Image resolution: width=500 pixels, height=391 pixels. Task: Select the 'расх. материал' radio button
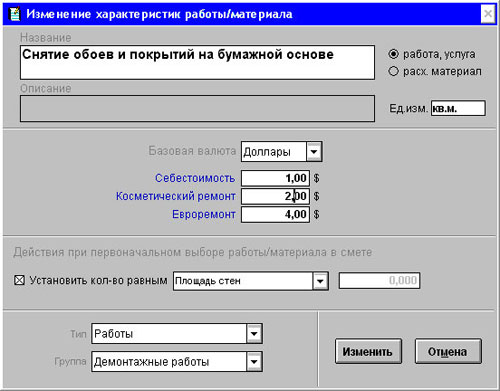tap(393, 71)
